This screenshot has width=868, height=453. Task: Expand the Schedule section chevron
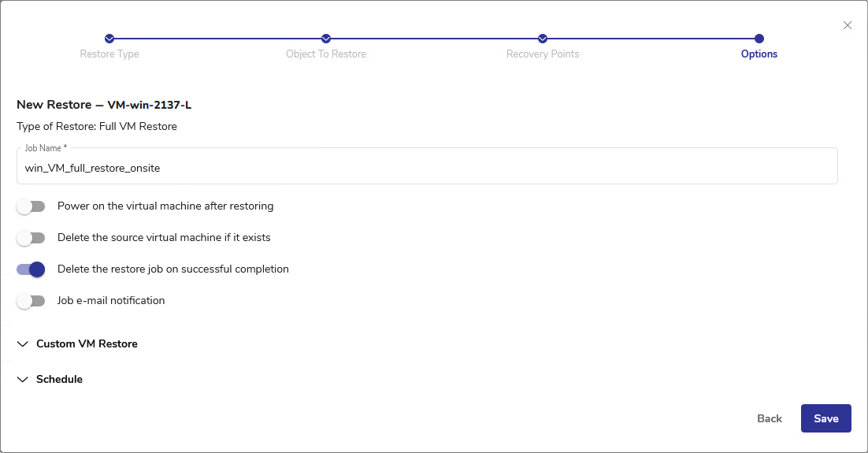22,380
